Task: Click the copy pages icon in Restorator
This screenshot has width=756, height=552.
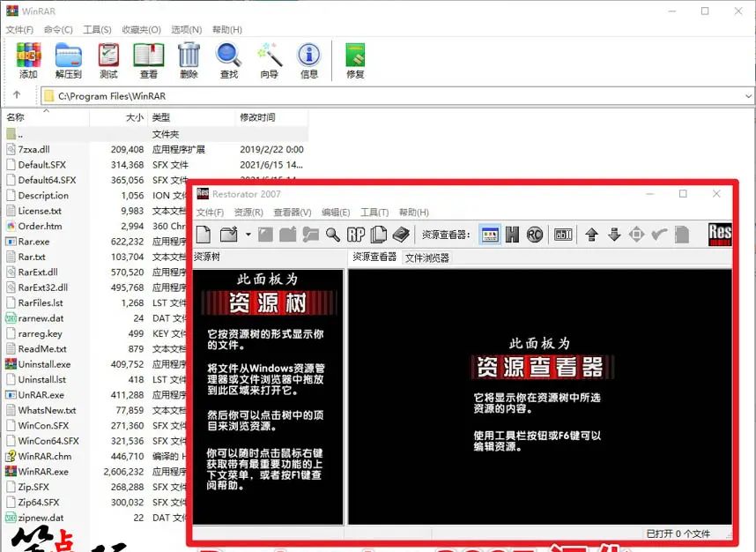Action: tap(379, 235)
